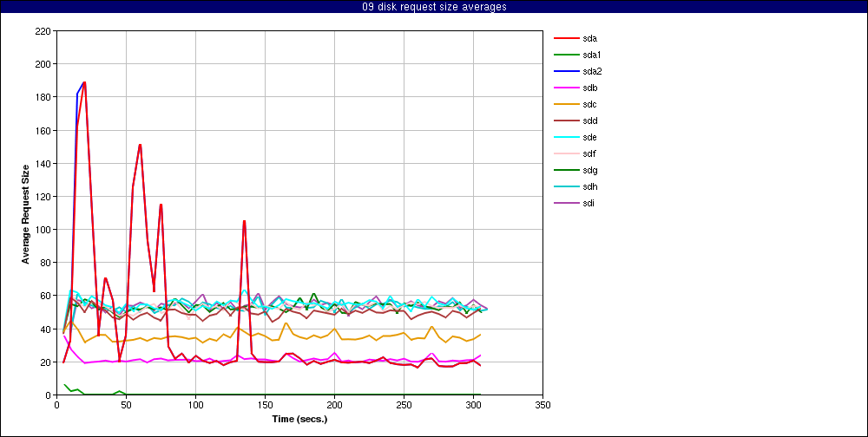Select the sdg legend label
The height and width of the screenshot is (437, 868).
point(589,170)
